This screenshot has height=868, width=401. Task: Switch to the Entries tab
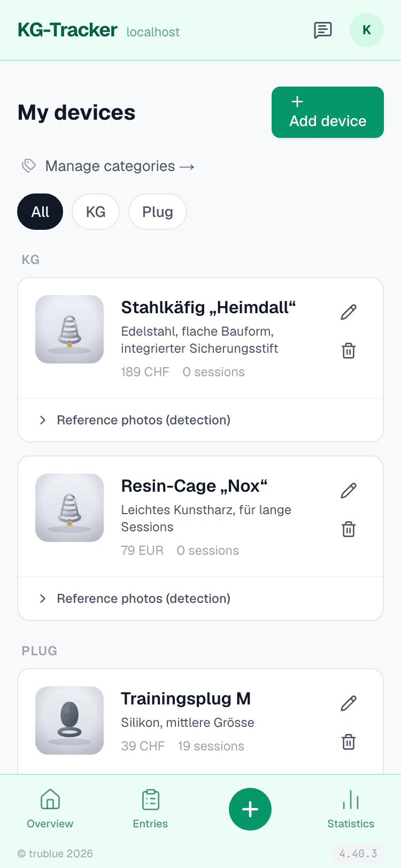pyautogui.click(x=150, y=809)
